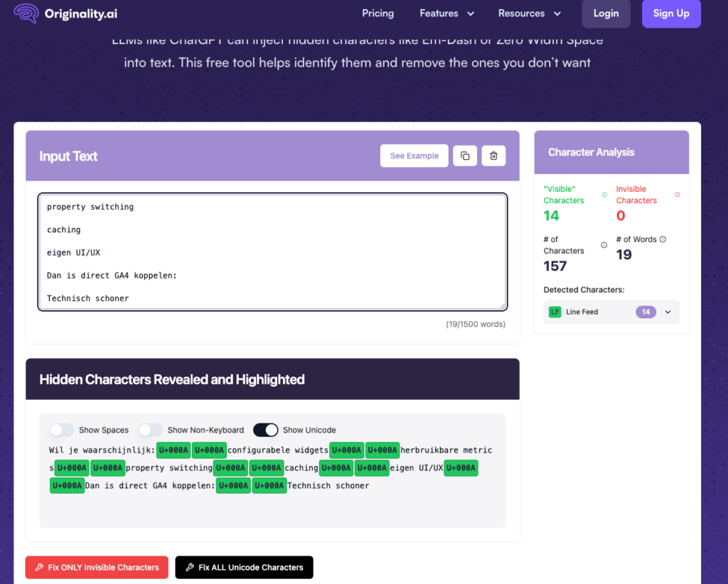The width and height of the screenshot is (728, 584).
Task: Enable the Show Non-Keyboard toggle
Action: [x=151, y=430]
